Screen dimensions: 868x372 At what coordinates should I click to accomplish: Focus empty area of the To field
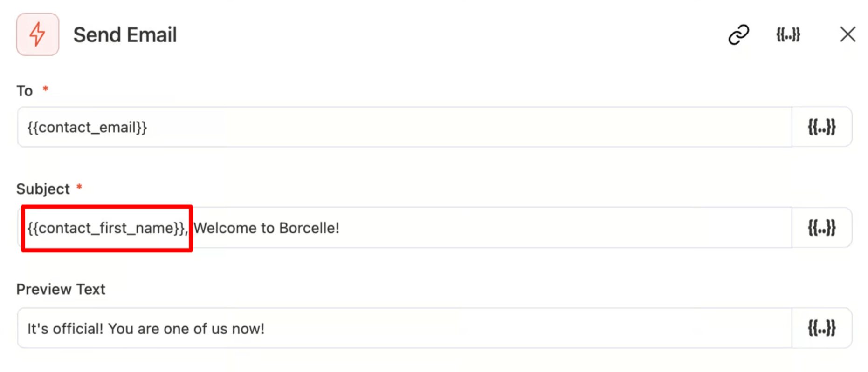click(466, 127)
